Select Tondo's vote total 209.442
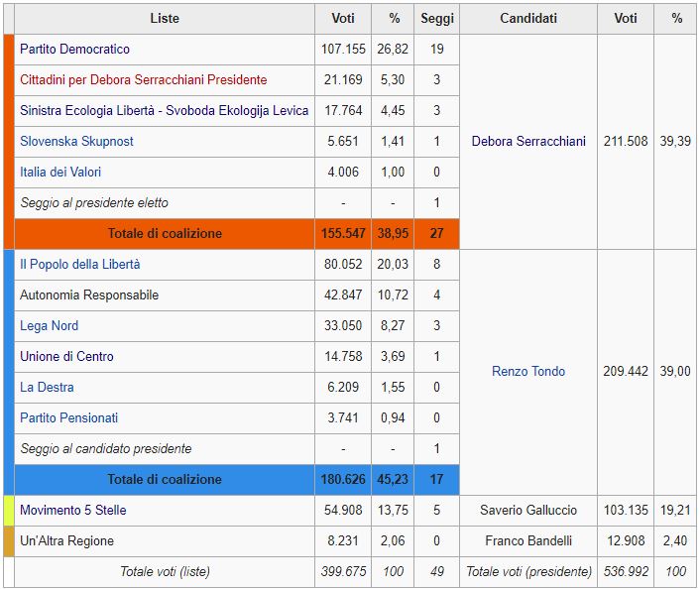Screen dimensions: 700x589 pos(626,371)
